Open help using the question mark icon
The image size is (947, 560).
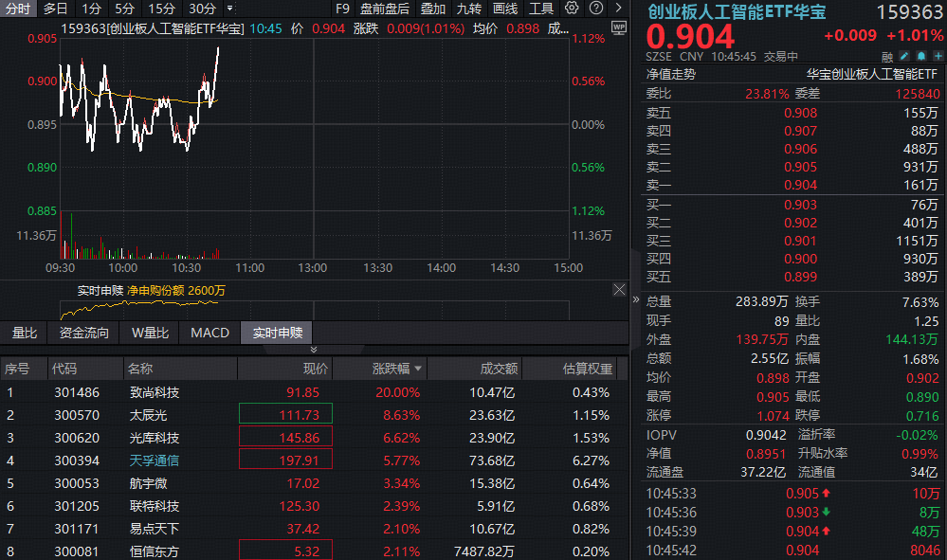597,8
